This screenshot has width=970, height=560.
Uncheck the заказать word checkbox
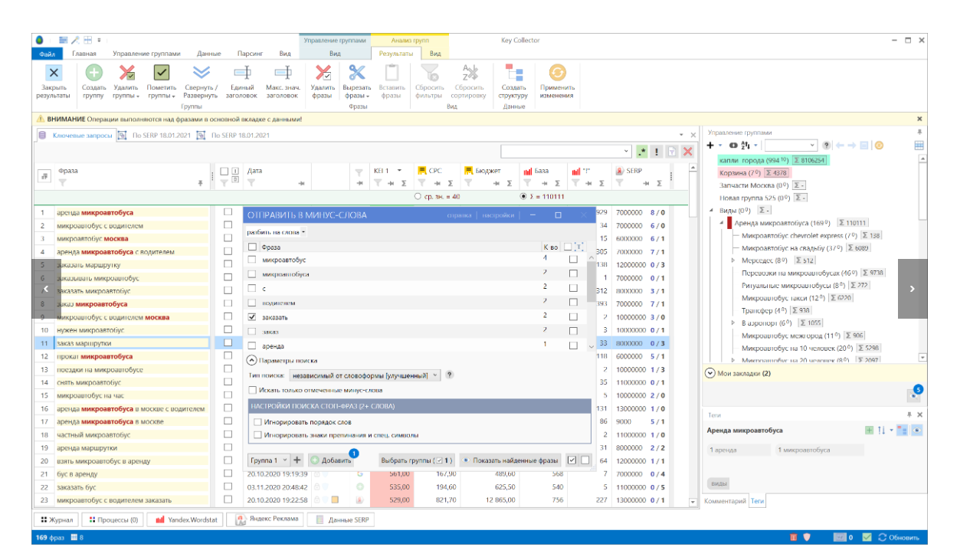[252, 316]
